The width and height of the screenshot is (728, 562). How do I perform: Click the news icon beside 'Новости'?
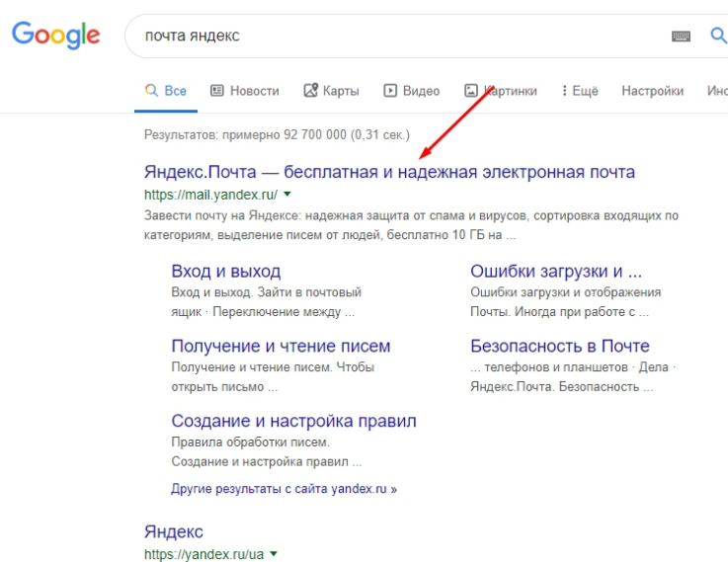[x=217, y=91]
